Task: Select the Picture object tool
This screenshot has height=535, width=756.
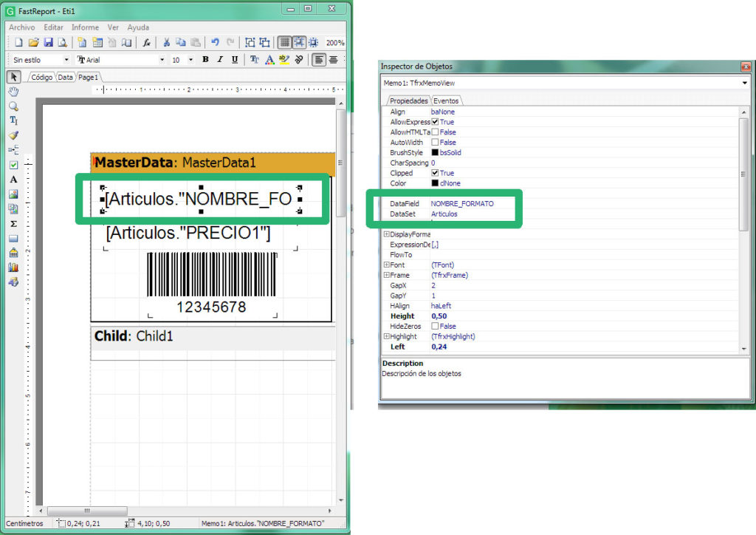Action: 13,194
